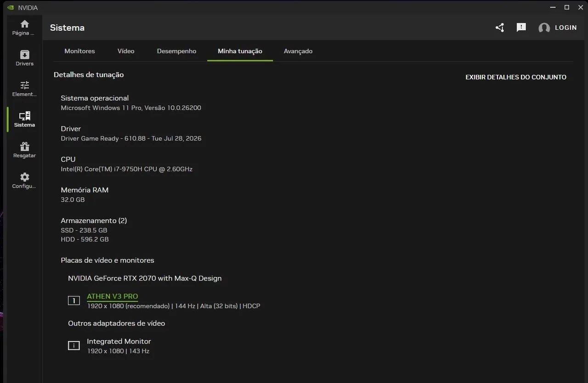
Task: Open the Configurações gear icon
Action: tap(25, 177)
